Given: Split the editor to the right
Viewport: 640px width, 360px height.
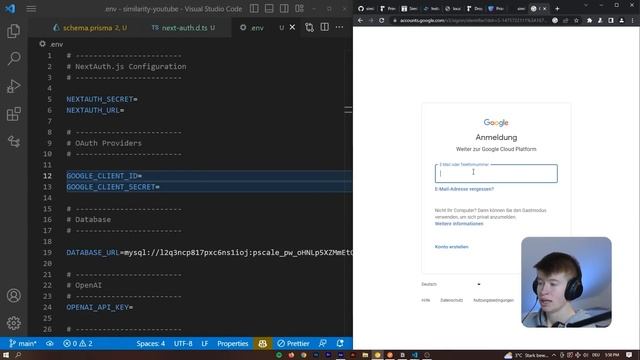Looking at the screenshot, I should [x=324, y=27].
